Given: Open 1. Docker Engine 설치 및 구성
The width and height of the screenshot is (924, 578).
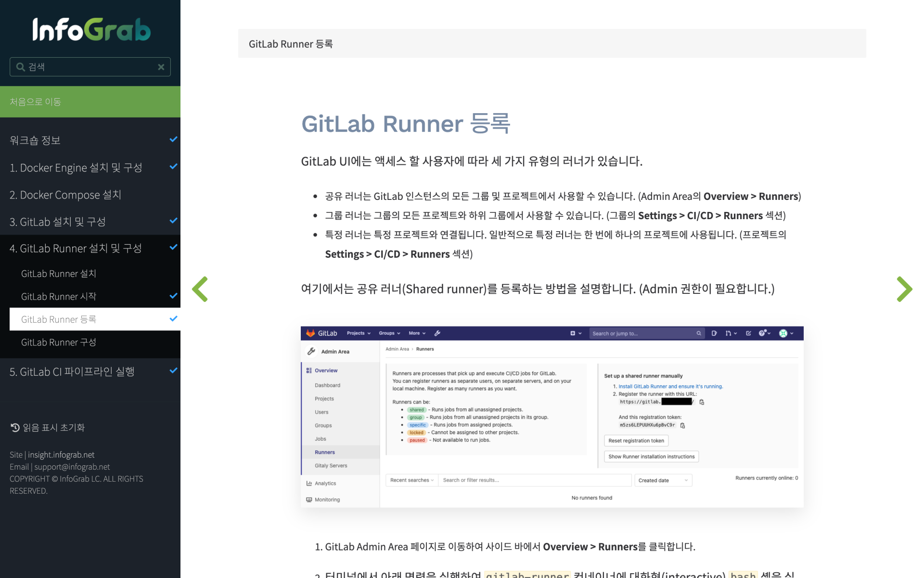Looking at the screenshot, I should point(76,168).
